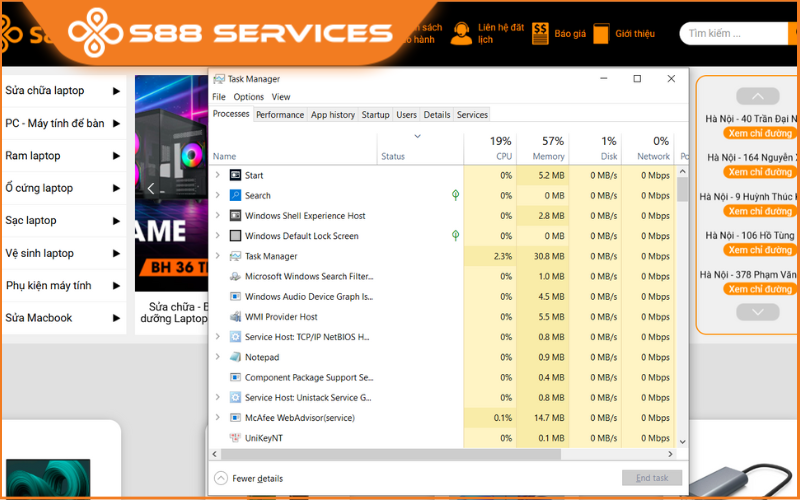Click Xem chỉ đường under Hà Nội - 40 Trần Đại
This screenshot has height=500, width=800.
pos(760,133)
